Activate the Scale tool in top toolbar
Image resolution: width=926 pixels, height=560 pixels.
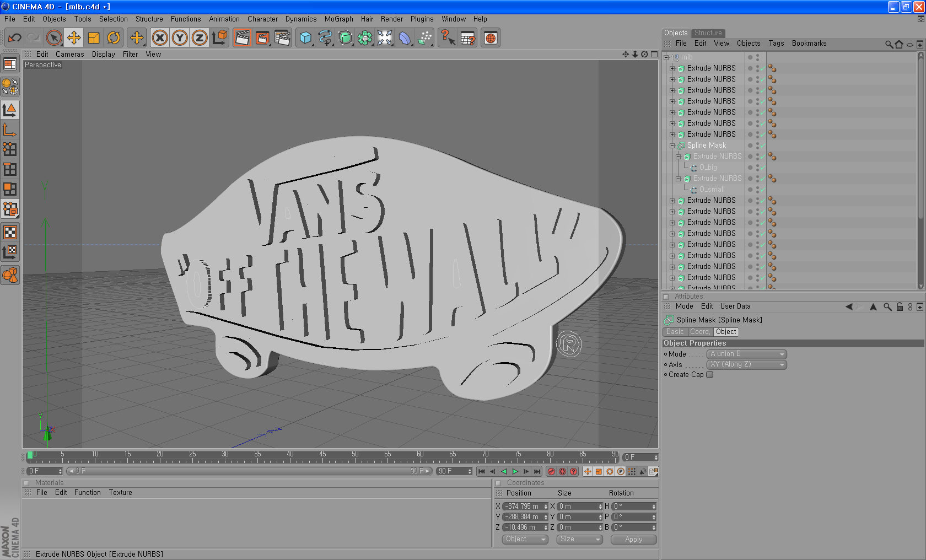pyautogui.click(x=94, y=38)
